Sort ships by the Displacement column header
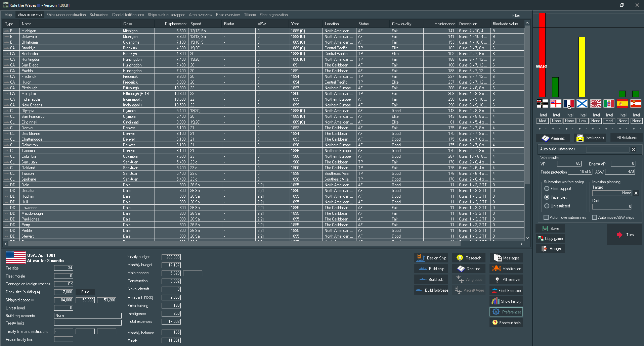644x346 pixels. pyautogui.click(x=171, y=24)
